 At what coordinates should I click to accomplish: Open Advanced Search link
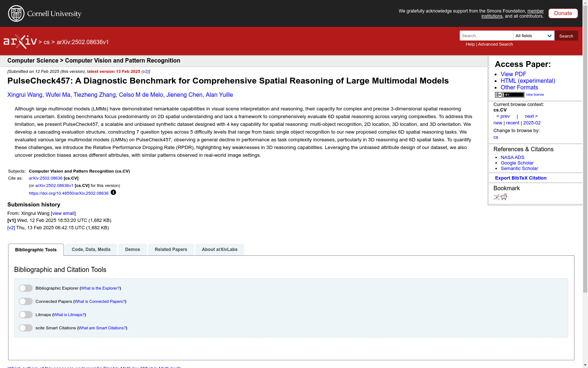(495, 44)
